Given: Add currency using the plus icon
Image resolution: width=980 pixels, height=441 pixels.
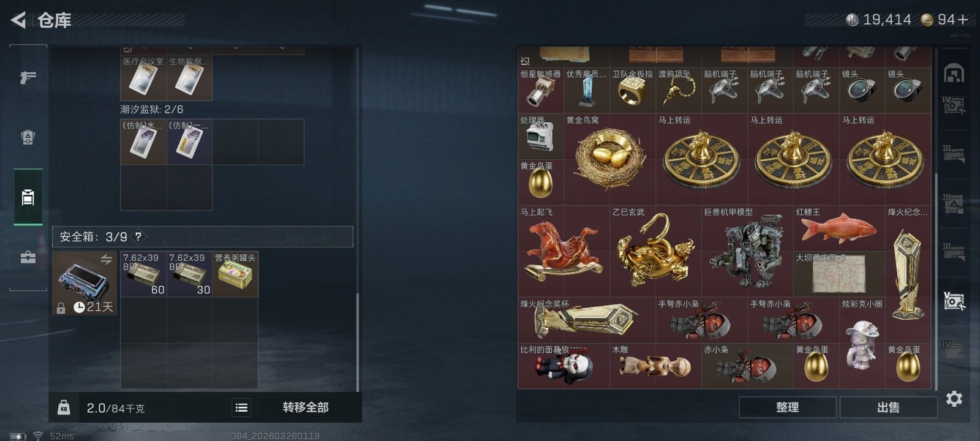Looking at the screenshot, I should coord(963,20).
